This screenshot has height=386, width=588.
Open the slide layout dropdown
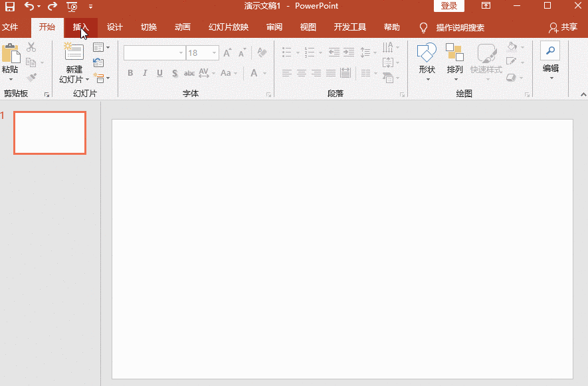click(x=101, y=47)
